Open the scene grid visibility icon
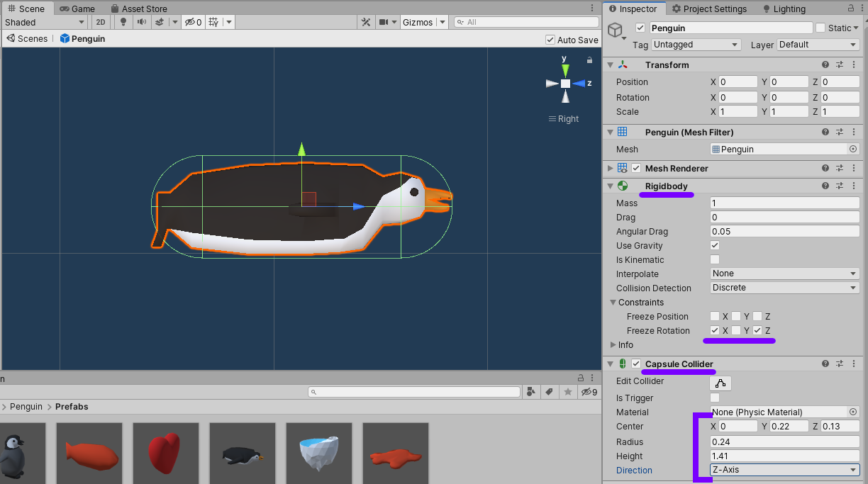Screen dimensions: 868x484 click(213, 22)
